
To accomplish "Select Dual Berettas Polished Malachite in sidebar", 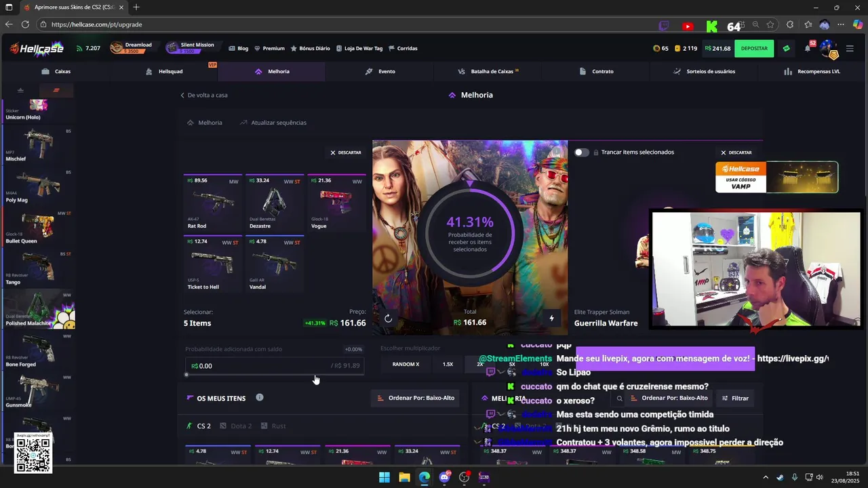I will [37, 310].
